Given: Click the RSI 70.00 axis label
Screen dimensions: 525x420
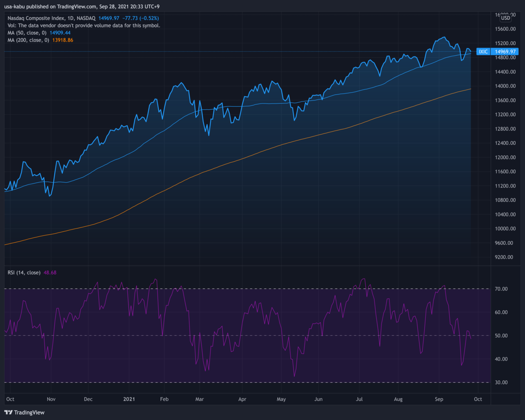Looking at the screenshot, I should tap(501, 289).
